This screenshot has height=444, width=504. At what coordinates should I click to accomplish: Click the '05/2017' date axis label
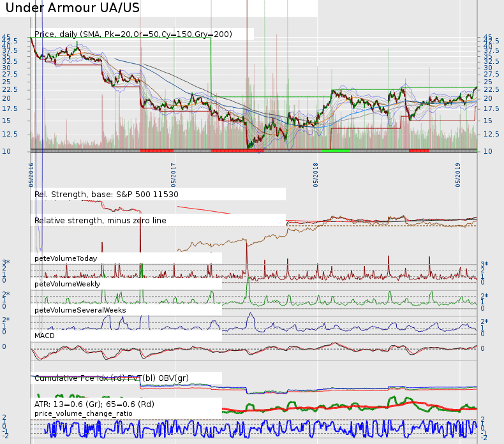(x=174, y=175)
